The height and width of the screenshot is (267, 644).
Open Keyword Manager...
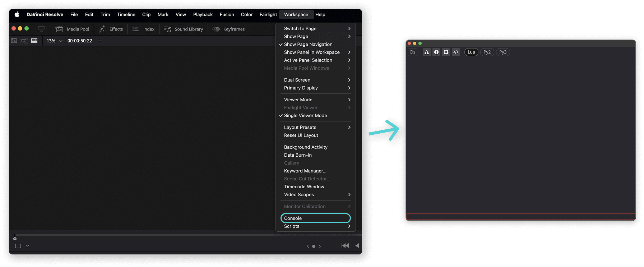(x=315, y=171)
